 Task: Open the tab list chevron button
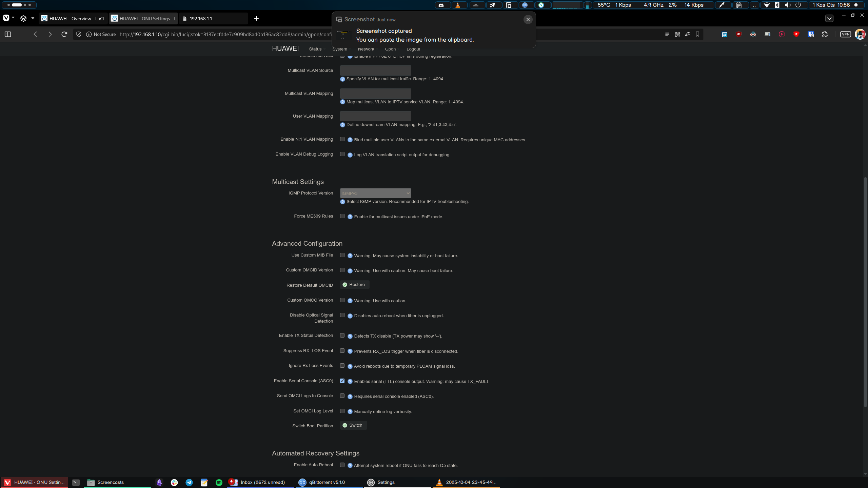(x=829, y=19)
